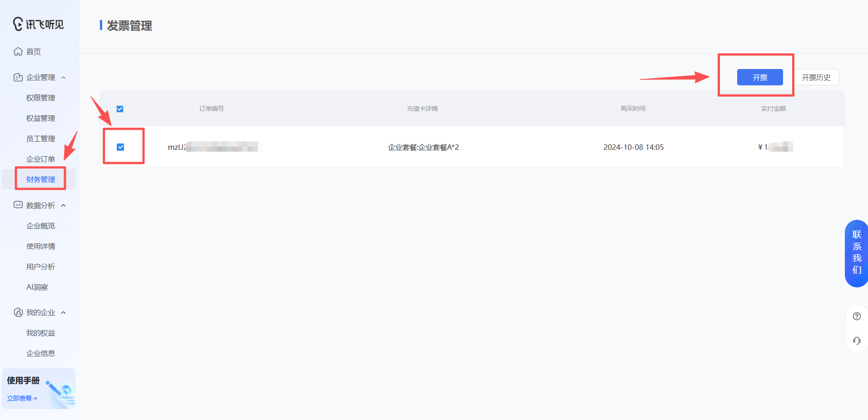
Task: Select the 企业套餐A*2 order row
Action: click(423, 147)
